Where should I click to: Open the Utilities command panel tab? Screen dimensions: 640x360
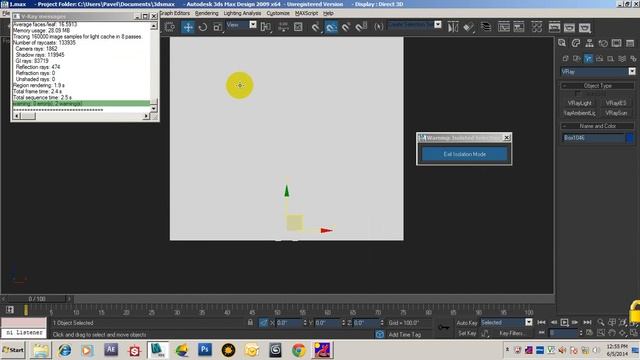tap(630, 43)
